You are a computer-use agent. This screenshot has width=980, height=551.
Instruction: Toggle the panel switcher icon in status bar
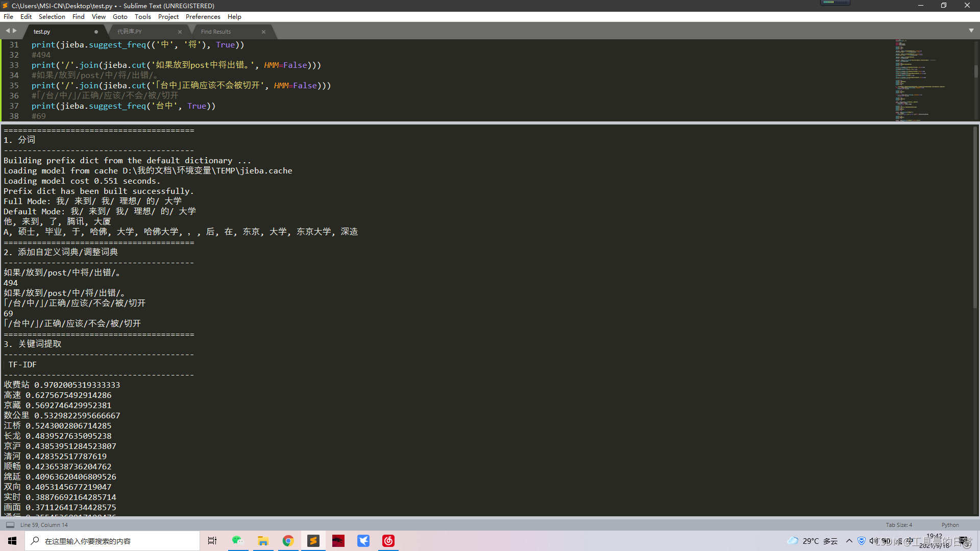[x=10, y=524]
